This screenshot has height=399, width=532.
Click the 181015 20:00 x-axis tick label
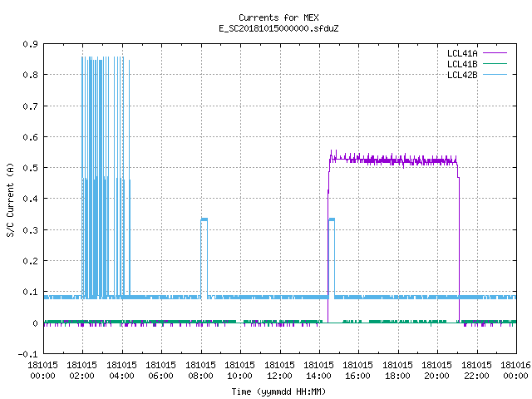[x=437, y=370]
